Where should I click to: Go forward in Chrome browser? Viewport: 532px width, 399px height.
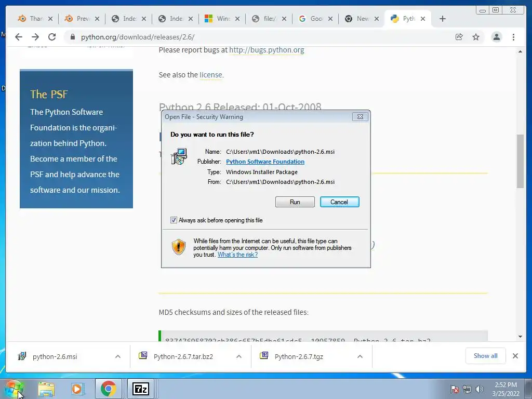click(x=35, y=37)
